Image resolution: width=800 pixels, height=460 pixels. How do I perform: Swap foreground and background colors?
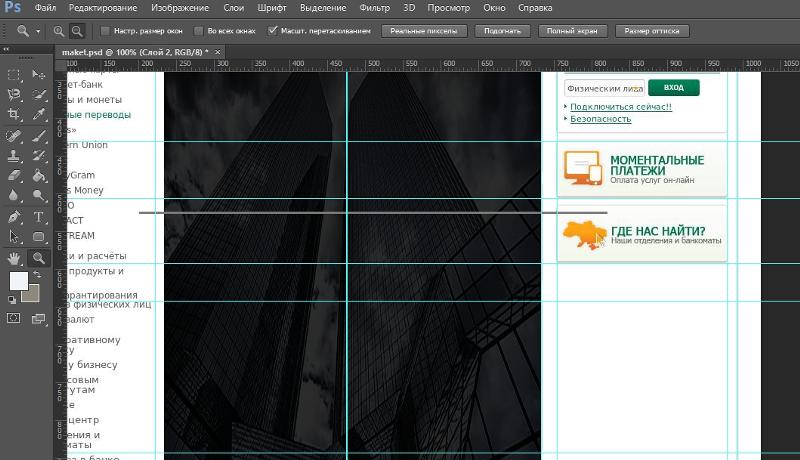coord(37,274)
